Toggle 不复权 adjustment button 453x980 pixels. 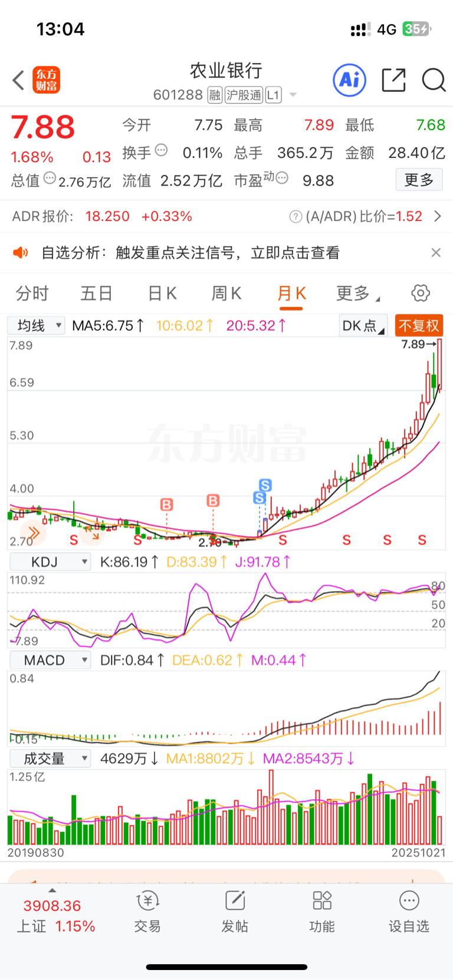pyautogui.click(x=419, y=325)
